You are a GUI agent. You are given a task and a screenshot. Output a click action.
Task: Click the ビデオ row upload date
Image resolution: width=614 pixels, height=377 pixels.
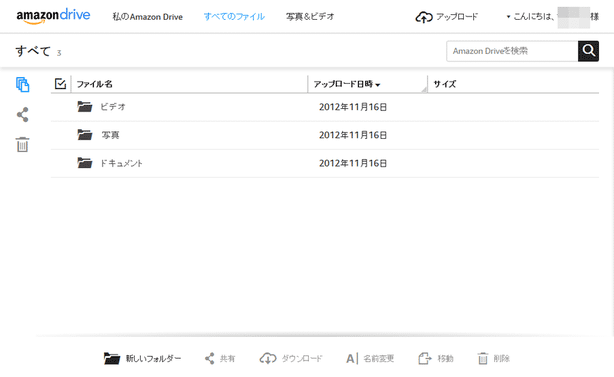pos(353,107)
